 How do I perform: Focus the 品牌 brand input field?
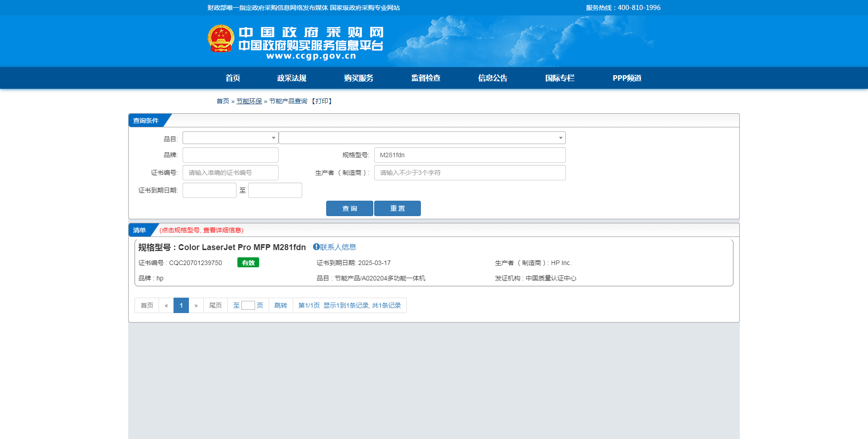(x=230, y=155)
